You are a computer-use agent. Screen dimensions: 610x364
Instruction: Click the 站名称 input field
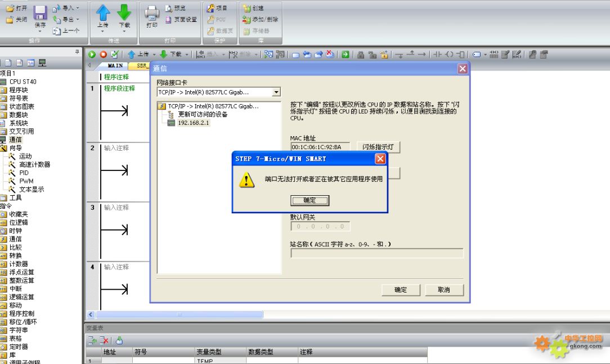[x=377, y=254]
